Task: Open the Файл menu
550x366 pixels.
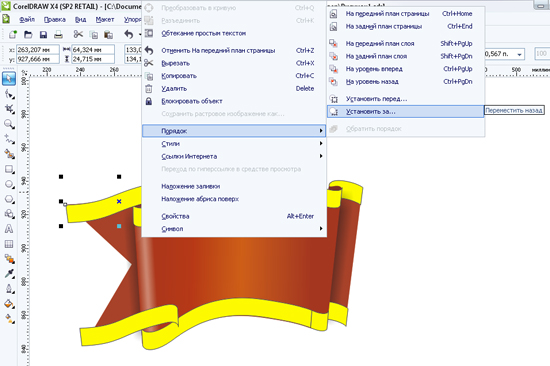Action: pos(27,19)
